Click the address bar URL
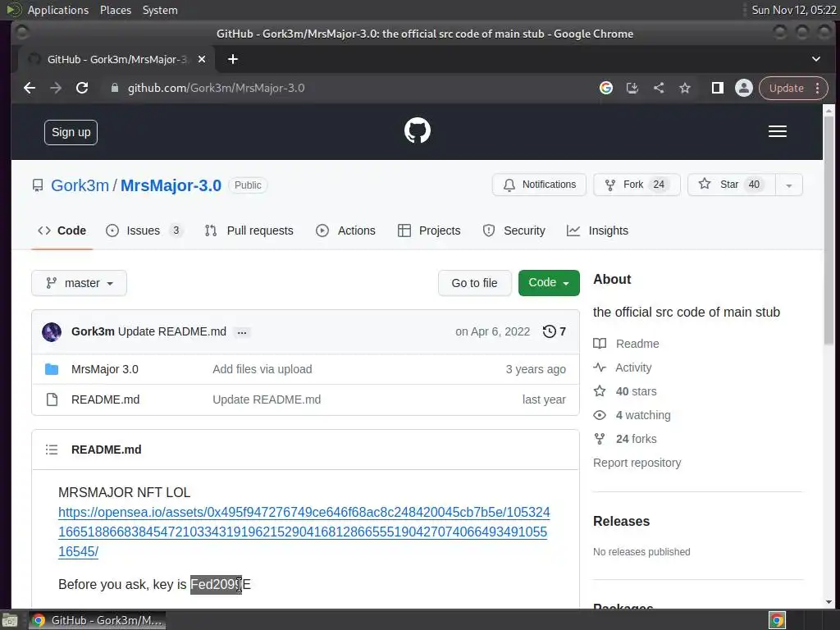 pyautogui.click(x=216, y=88)
